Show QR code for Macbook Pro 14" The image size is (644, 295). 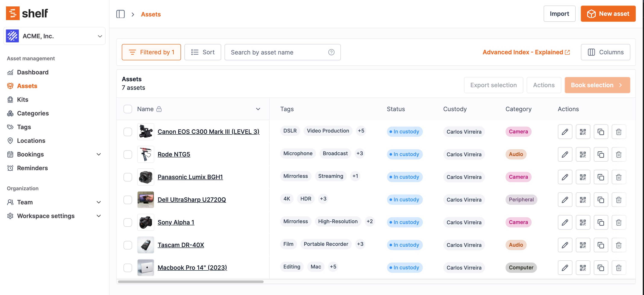[583, 268]
